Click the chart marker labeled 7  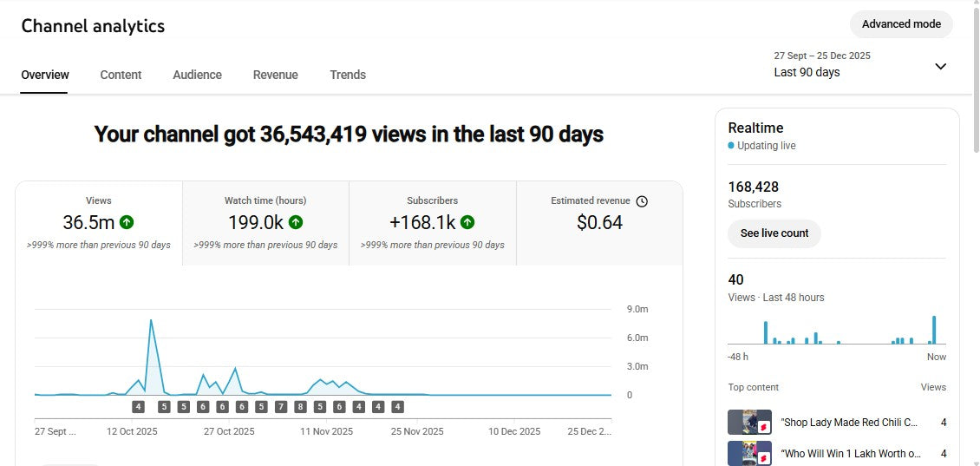click(281, 406)
